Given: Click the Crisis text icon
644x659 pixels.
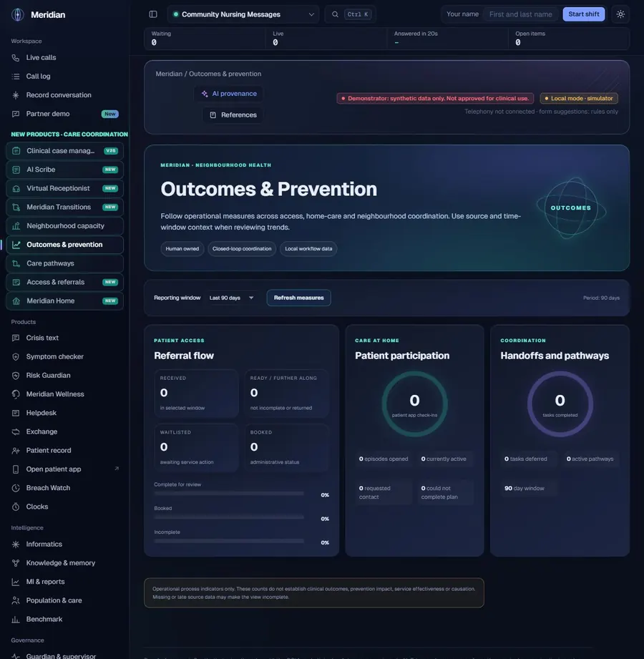Looking at the screenshot, I should click(16, 338).
